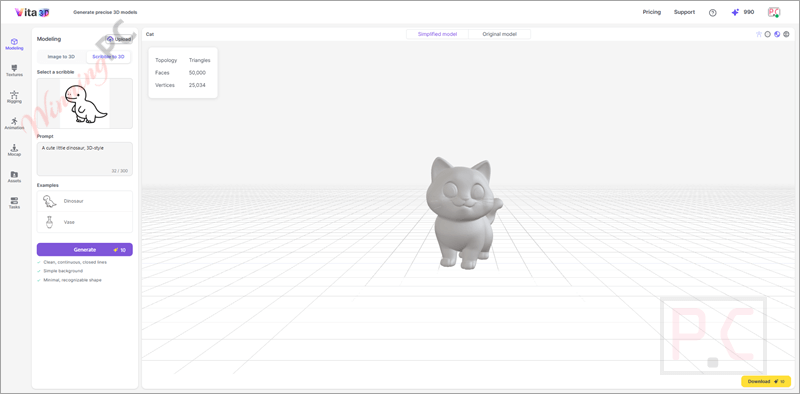Click the 'Clean, continuous, closed lines' tip
Viewport: 800px width, 394px height.
75,262
